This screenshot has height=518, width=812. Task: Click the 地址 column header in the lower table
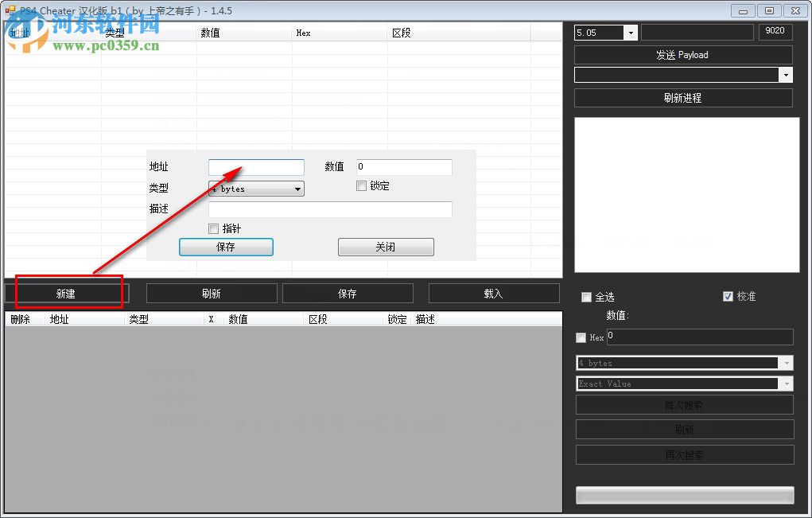click(x=84, y=319)
